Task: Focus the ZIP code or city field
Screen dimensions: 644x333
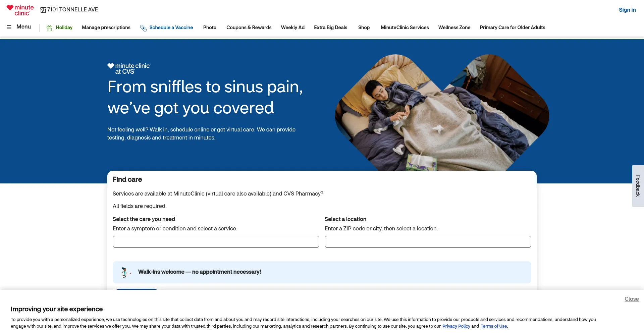Action: [x=428, y=242]
